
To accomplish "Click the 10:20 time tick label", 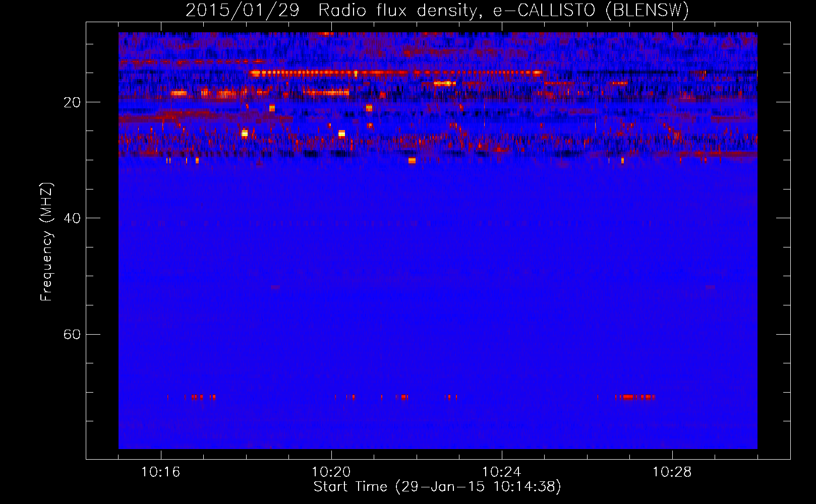I will click(331, 472).
